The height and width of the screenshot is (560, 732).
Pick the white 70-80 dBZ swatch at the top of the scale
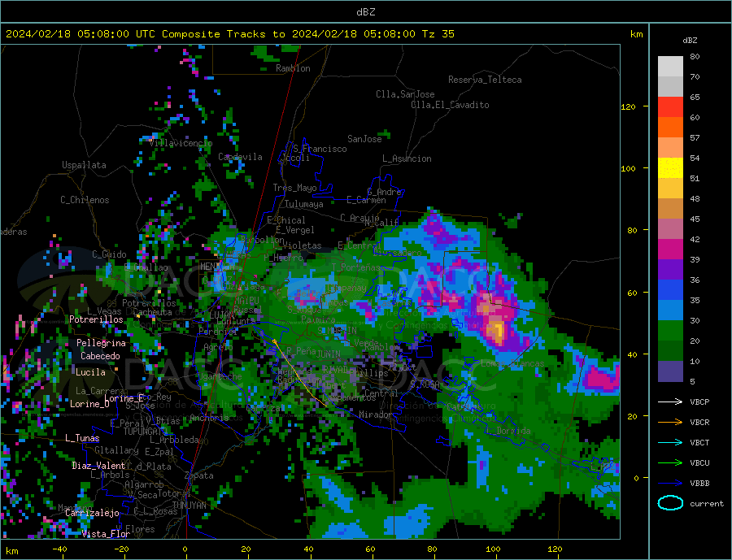[x=670, y=67]
